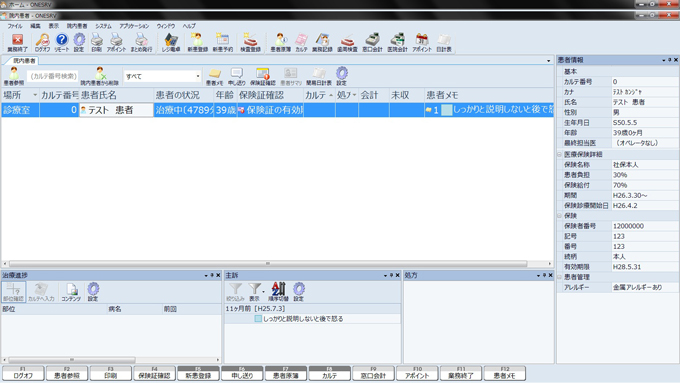
Task: Open the ファイル menu
Action: click(15, 26)
